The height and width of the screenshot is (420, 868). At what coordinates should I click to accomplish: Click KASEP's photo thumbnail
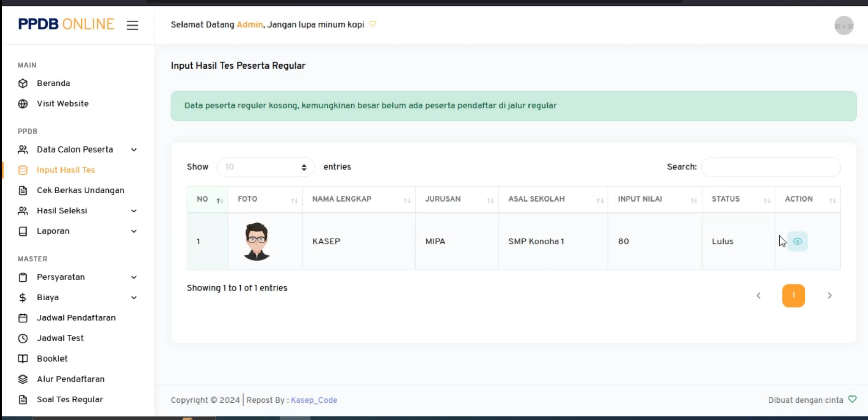tap(257, 241)
